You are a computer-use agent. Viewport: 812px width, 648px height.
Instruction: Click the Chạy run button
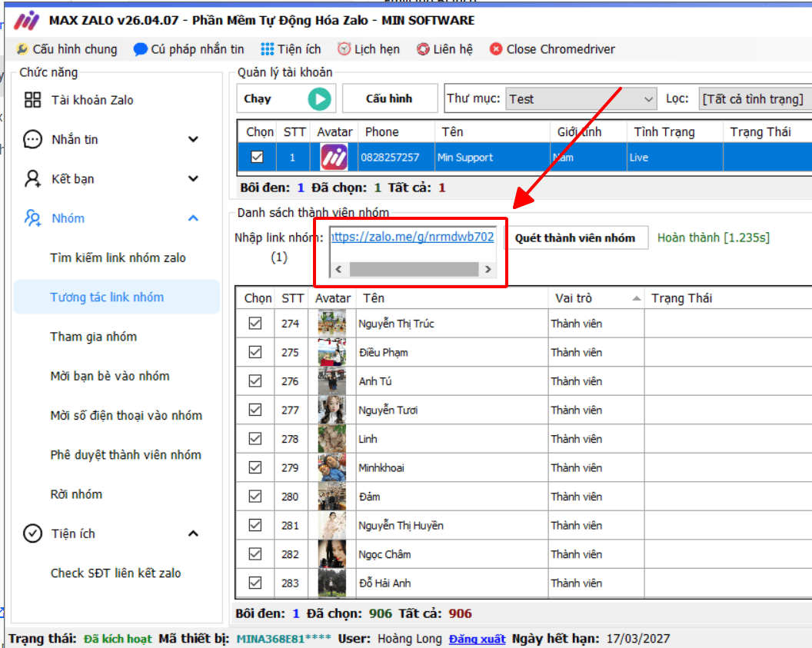point(286,98)
